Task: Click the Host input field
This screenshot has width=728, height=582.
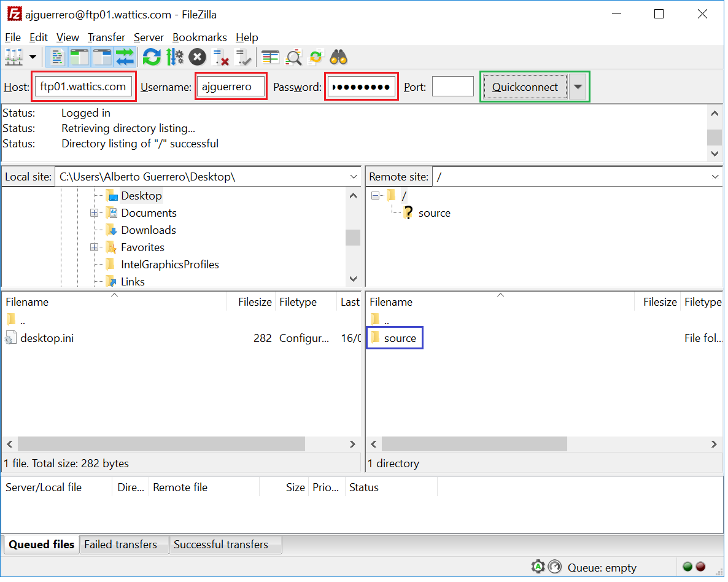Action: [x=83, y=87]
